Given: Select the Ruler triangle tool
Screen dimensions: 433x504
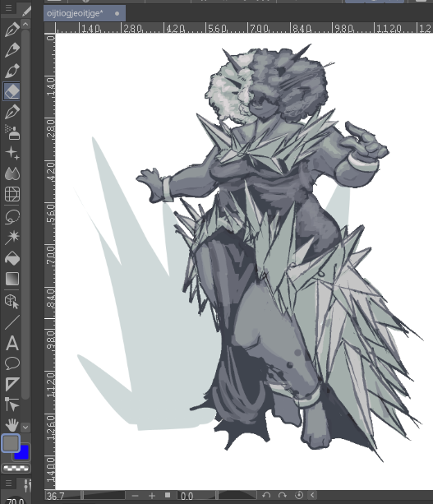Looking at the screenshot, I should pyautogui.click(x=12, y=384).
